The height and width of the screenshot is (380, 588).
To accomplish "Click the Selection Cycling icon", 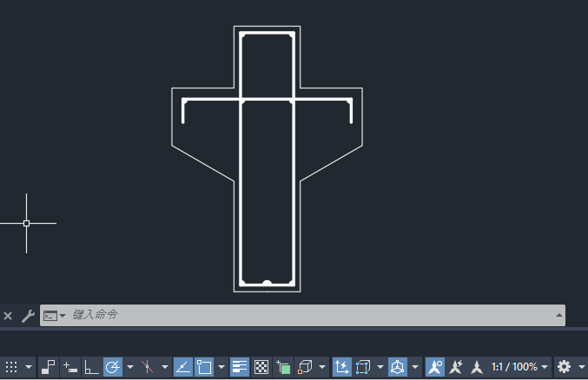I will coord(283,367).
